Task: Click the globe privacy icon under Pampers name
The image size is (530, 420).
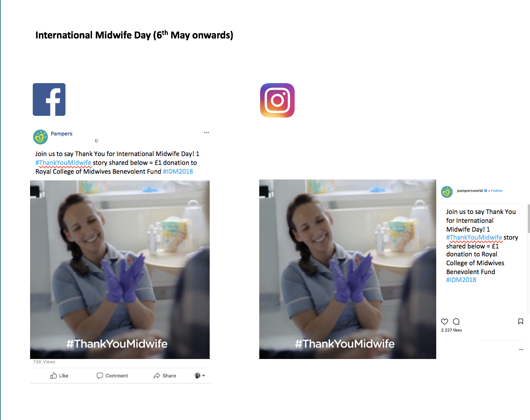Action: [97, 141]
